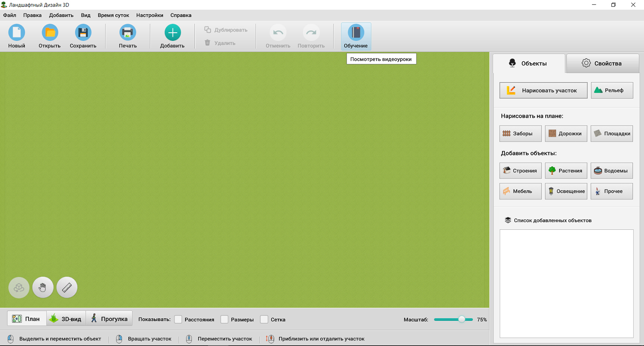The height and width of the screenshot is (346, 644).
Task: Switch to Прогулка walk mode
Action: 109,319
